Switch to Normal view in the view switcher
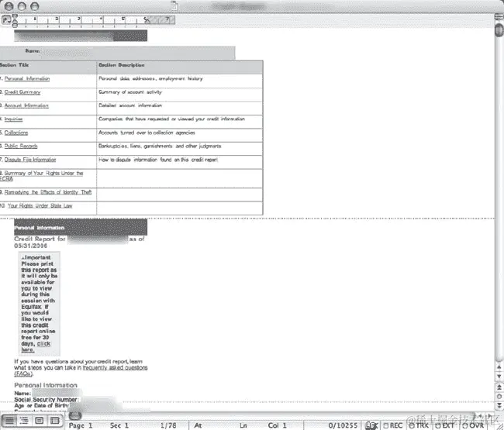Screen dimensions: 504x430 pyautogui.click(x=9, y=421)
